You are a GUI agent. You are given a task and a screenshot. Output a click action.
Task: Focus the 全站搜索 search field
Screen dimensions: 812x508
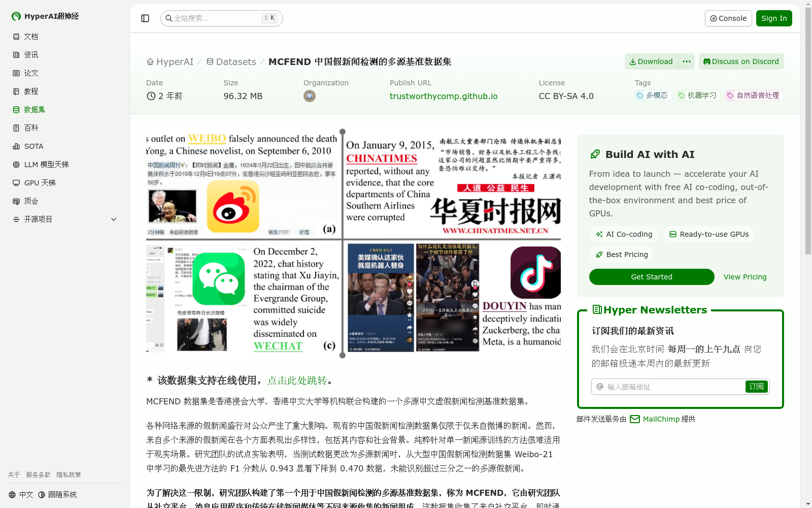(x=221, y=18)
